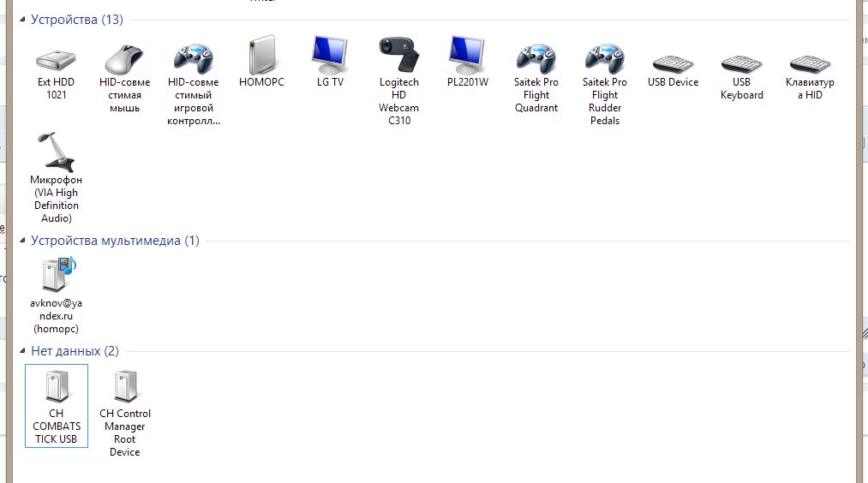
Task: Select the USB Keyboard icon
Action: pos(741,63)
